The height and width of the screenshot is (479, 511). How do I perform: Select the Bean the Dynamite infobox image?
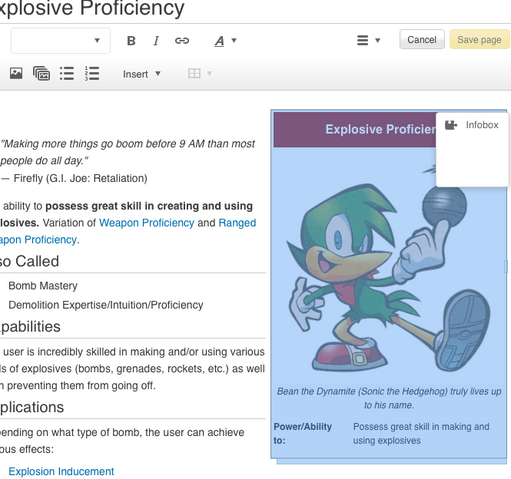[388, 266]
